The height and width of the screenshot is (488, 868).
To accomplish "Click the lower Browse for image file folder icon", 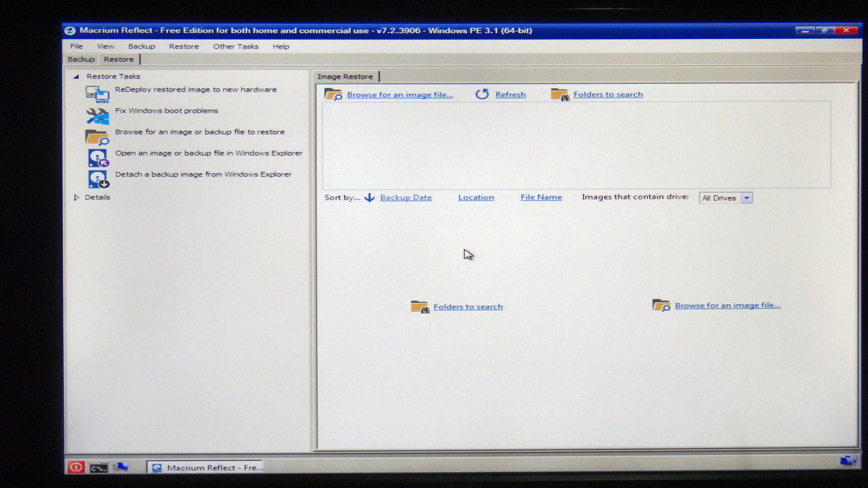I will (661, 305).
